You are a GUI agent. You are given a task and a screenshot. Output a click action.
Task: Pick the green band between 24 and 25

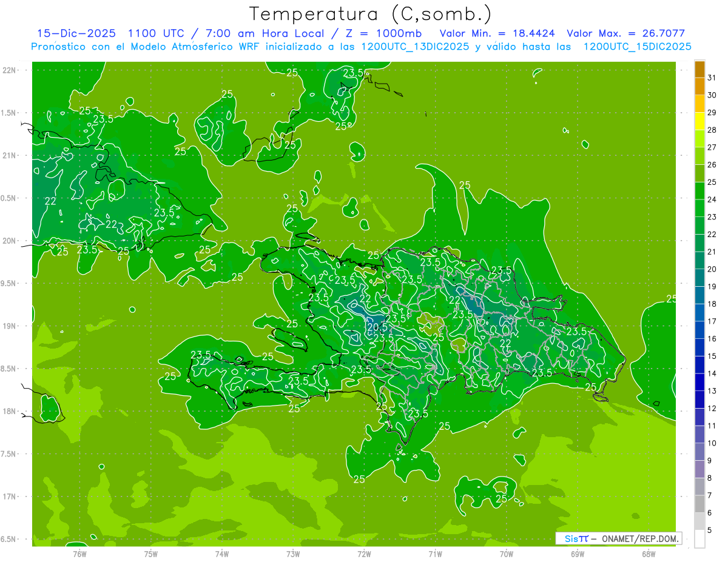(x=699, y=191)
